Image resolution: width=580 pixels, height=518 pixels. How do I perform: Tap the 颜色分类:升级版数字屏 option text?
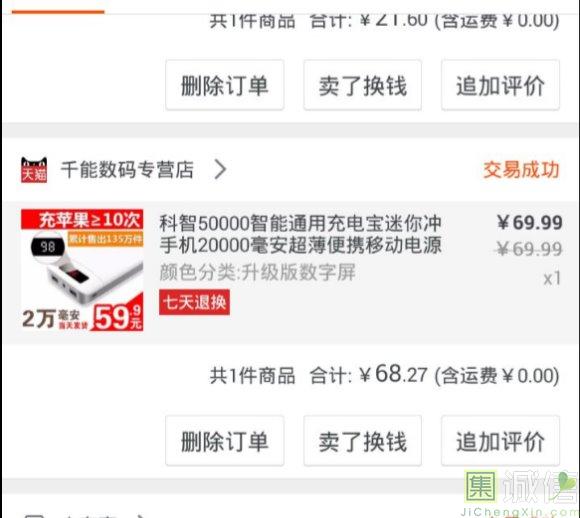click(x=257, y=273)
